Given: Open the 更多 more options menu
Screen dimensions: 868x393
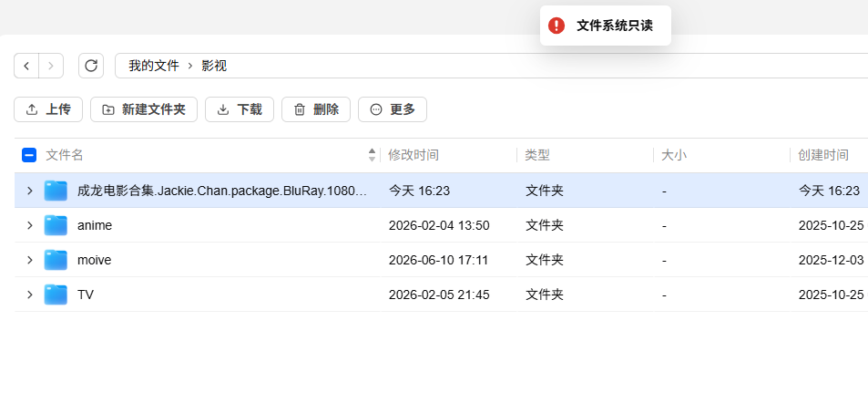Looking at the screenshot, I should pyautogui.click(x=393, y=109).
